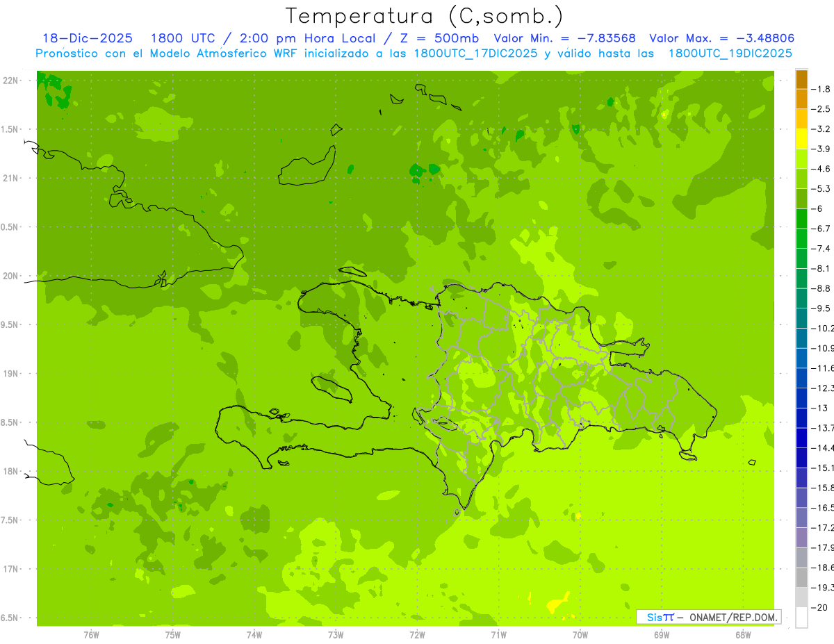
Task: Click the valid-until time '1800UTC_19DIC2025'
Action: (x=730, y=53)
